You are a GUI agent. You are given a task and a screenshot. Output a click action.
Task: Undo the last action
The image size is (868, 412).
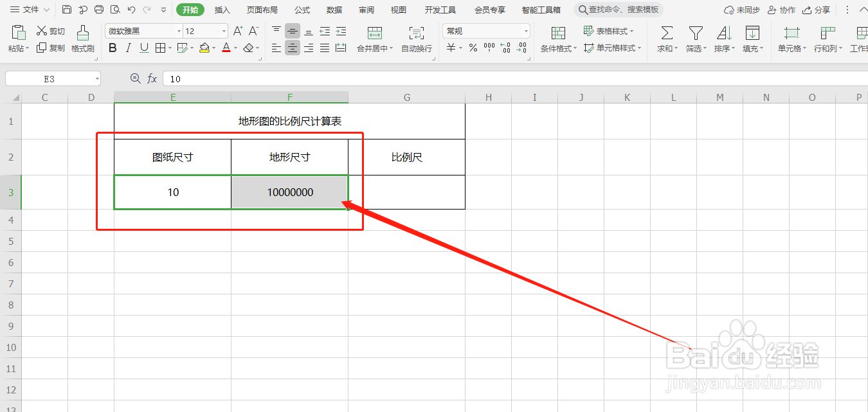point(131,10)
